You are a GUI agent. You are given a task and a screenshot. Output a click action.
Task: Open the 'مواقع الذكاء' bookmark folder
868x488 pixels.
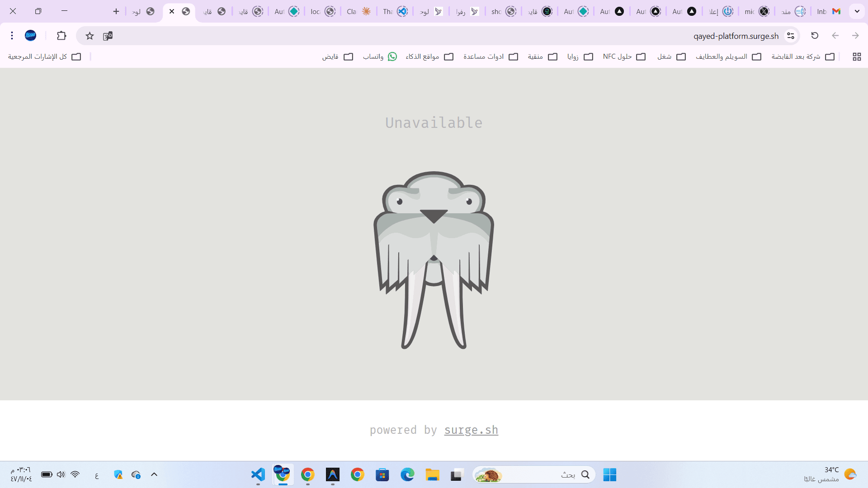[429, 56]
